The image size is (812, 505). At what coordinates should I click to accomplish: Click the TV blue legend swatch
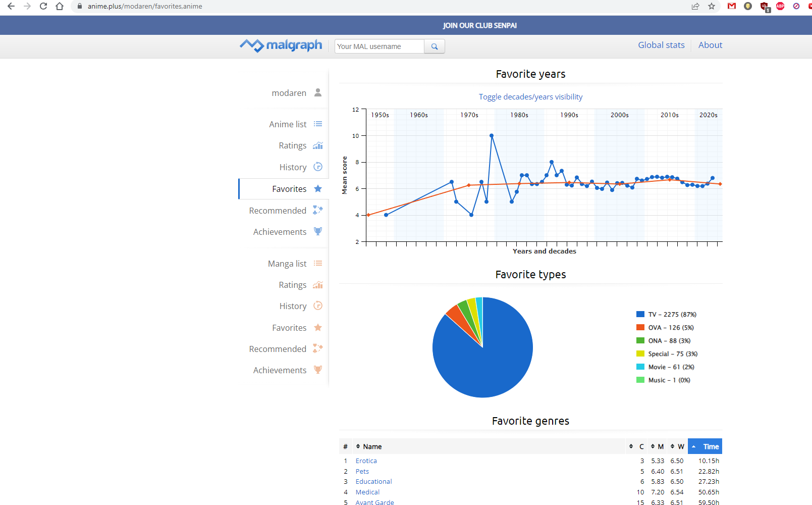click(x=640, y=314)
